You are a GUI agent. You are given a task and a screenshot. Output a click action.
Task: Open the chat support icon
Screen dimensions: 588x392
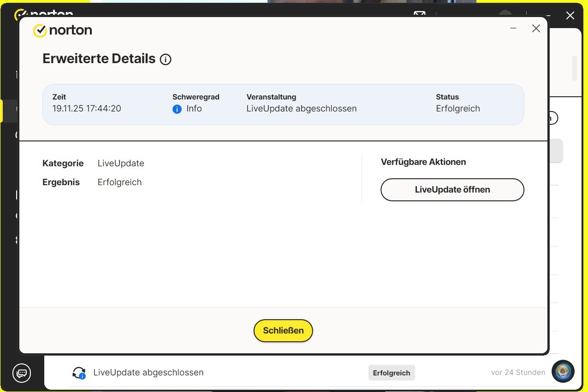(22, 373)
